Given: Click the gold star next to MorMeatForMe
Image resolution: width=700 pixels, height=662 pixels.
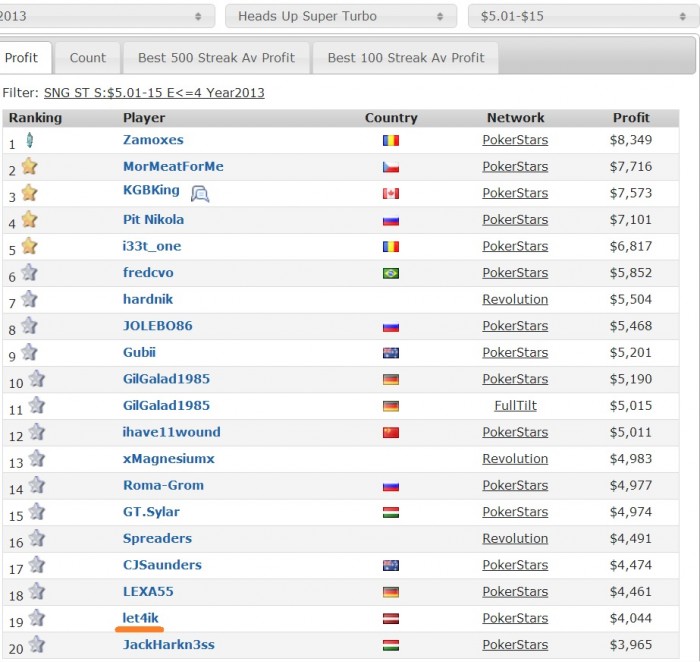Looking at the screenshot, I should coord(29,166).
